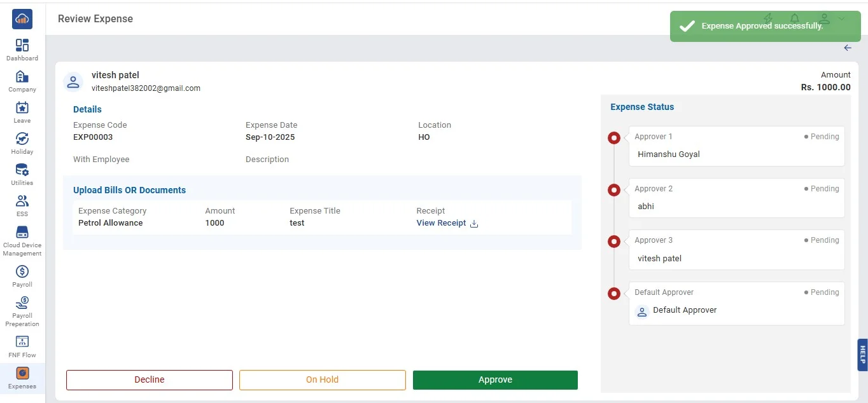
Task: Click the app logo at top left
Action: [22, 19]
